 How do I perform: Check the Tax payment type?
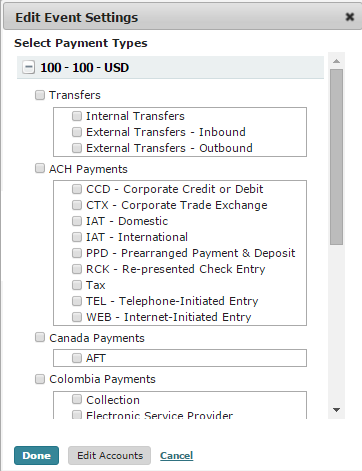77,285
